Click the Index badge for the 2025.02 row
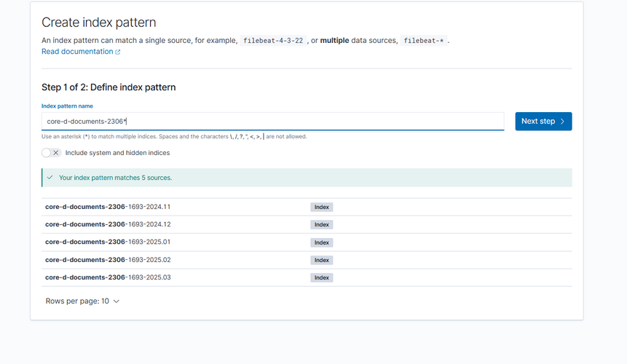 pos(321,260)
